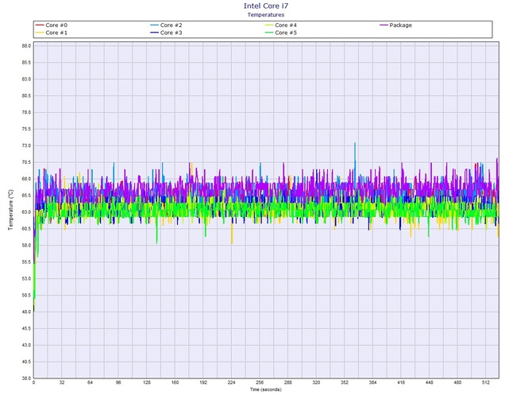Click the Intel Core i7 chart title
This screenshot has width=532, height=399.
(x=266, y=6)
